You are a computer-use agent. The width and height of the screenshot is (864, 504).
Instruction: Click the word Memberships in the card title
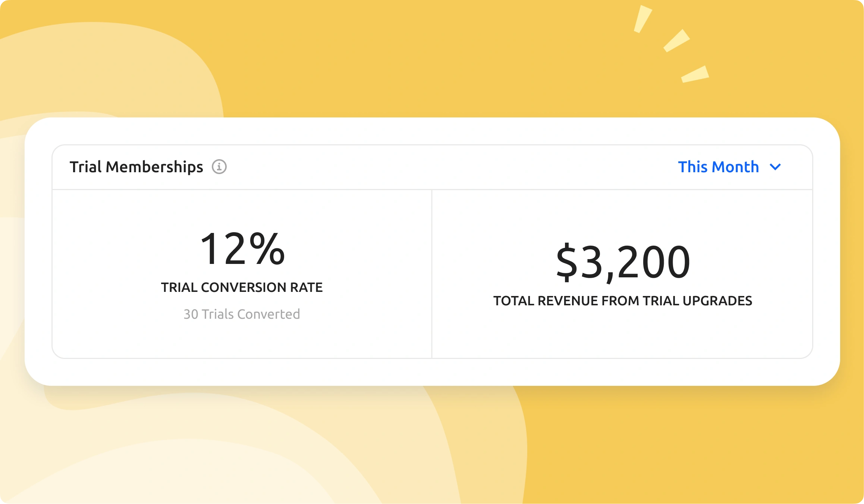pos(154,167)
